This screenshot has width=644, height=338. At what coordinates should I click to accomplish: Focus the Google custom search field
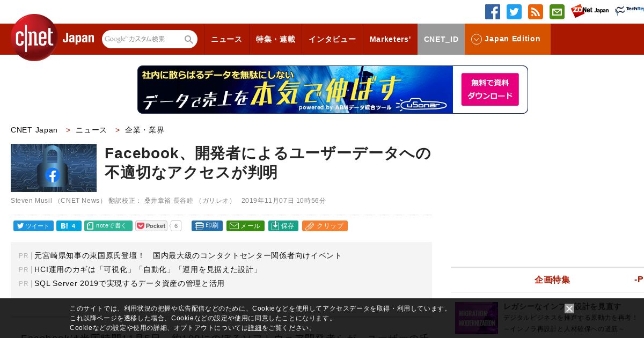click(x=143, y=39)
